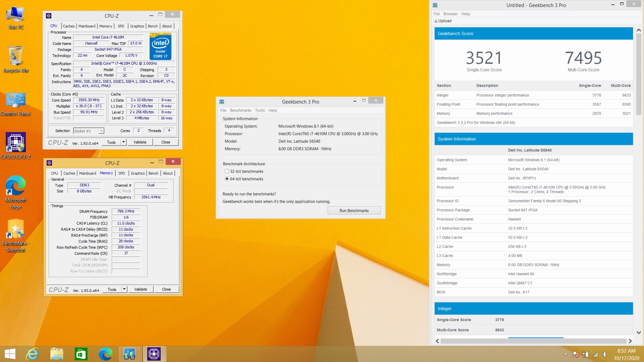
Task: Open the Caches tab in the top CPU-Z window
Action: tap(69, 26)
